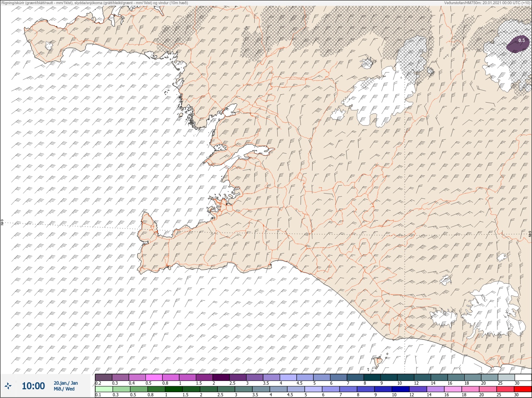Click the '0.1' label in lower legend

click(98, 395)
